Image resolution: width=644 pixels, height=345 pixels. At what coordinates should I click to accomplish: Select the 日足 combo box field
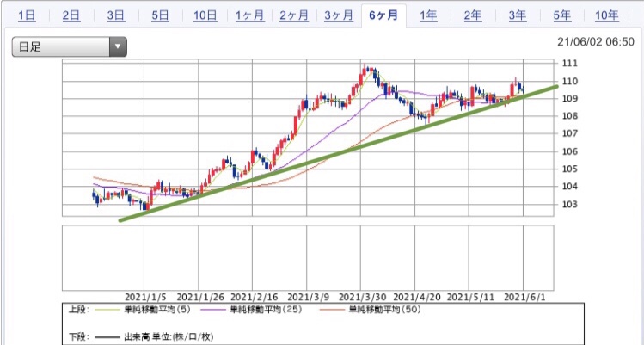pos(70,46)
